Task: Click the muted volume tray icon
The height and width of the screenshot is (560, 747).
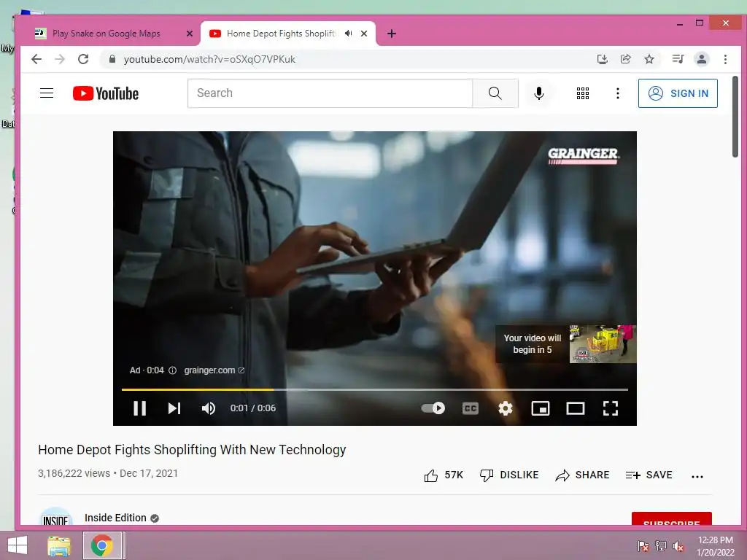Action: click(x=678, y=546)
